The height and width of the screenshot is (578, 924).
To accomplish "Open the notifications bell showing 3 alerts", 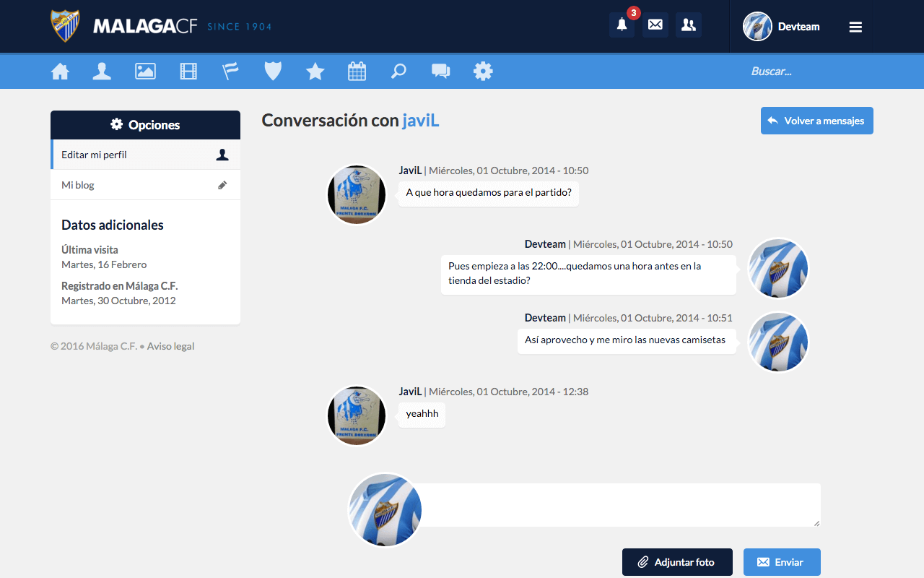I will click(x=622, y=25).
